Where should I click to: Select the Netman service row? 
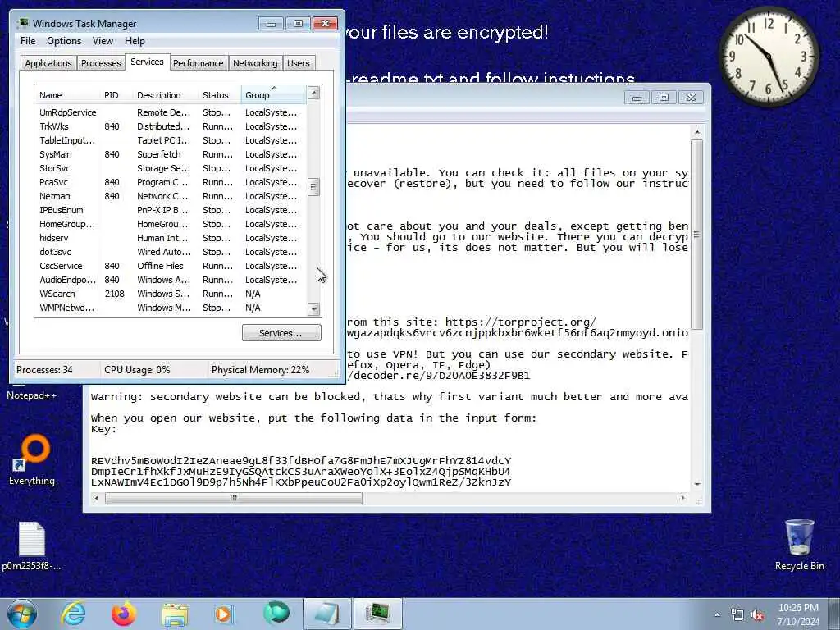coord(171,196)
